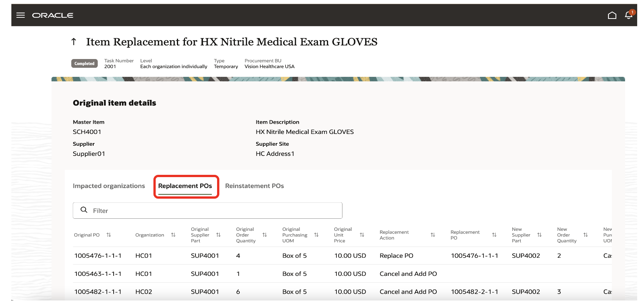Sort by Original Order Quantity column

pos(264,235)
